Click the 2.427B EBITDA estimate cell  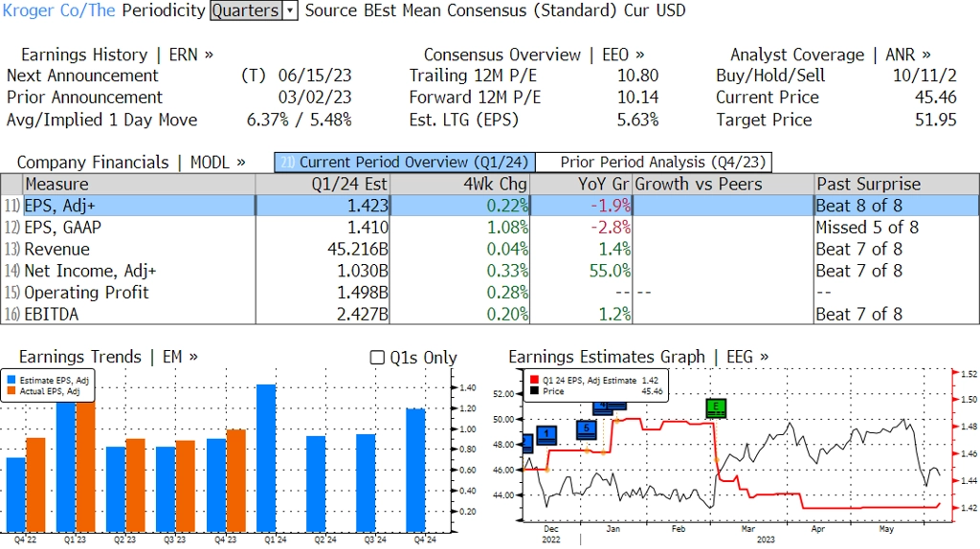tap(323, 314)
